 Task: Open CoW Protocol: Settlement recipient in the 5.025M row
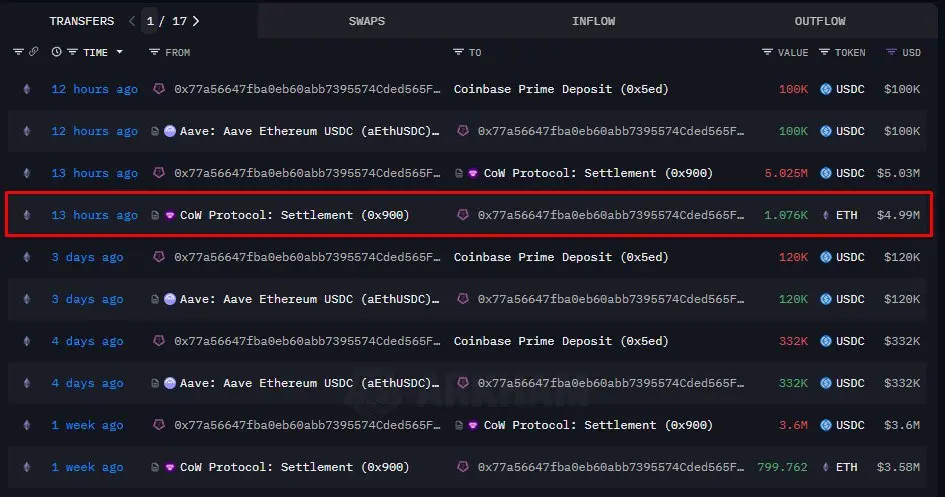coord(598,173)
